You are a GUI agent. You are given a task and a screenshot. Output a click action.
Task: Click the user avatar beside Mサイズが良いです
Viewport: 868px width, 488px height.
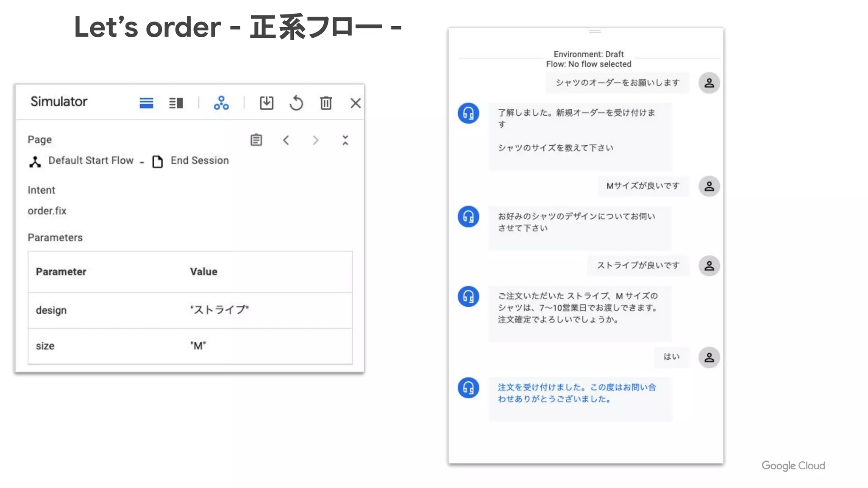tap(709, 186)
